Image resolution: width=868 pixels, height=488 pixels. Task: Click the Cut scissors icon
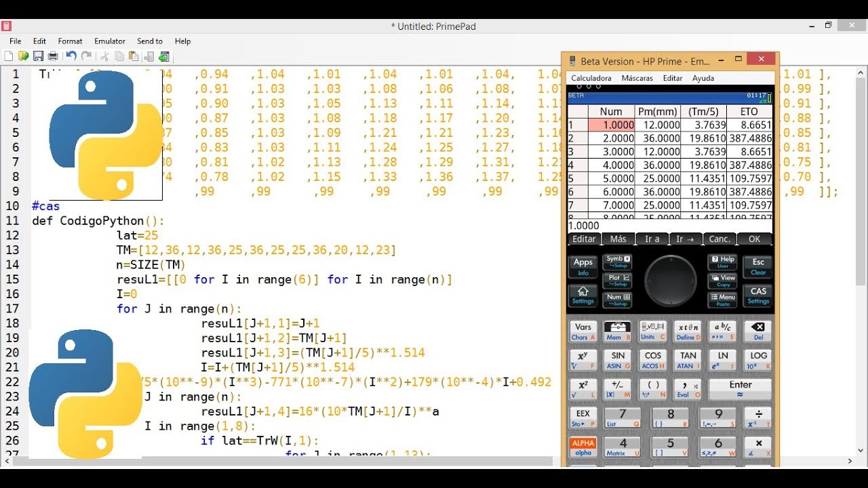pyautogui.click(x=104, y=56)
